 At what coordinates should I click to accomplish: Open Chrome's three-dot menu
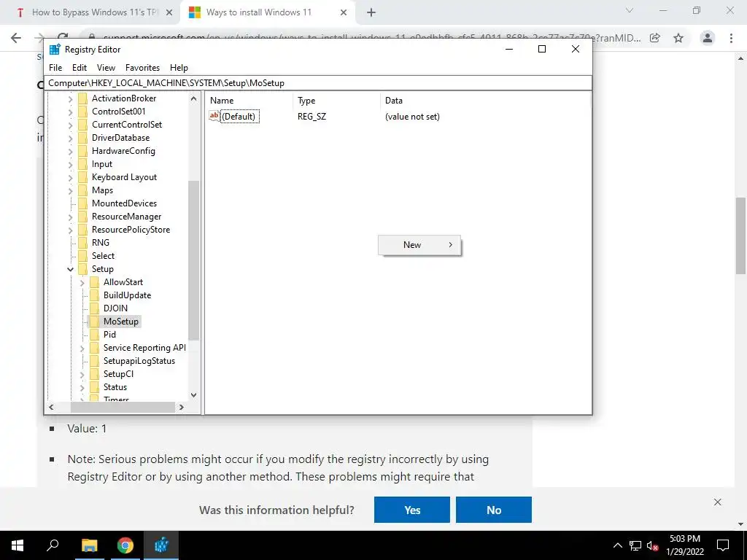point(731,38)
